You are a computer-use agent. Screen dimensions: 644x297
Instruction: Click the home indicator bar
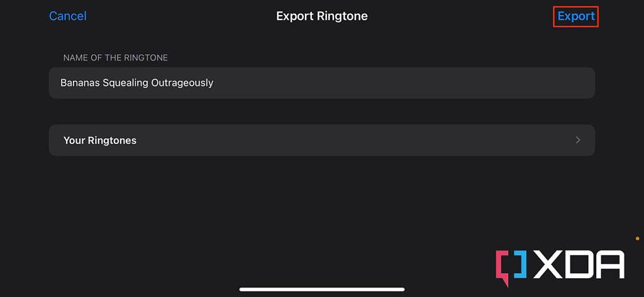321,289
